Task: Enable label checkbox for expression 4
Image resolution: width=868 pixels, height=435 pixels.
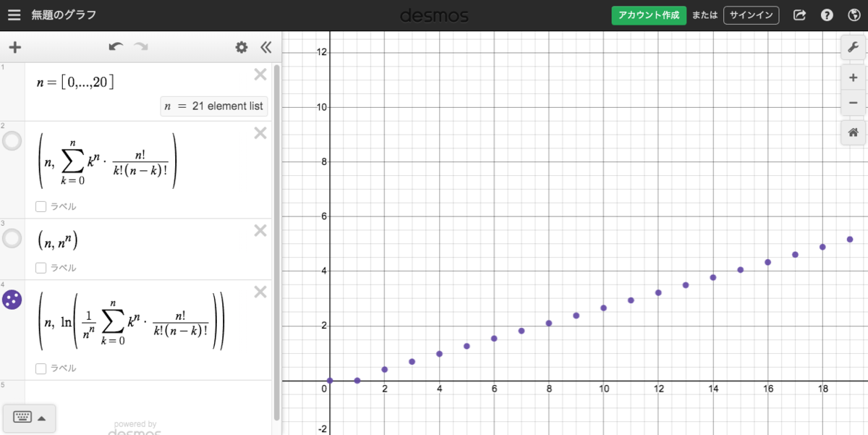Action: (41, 368)
